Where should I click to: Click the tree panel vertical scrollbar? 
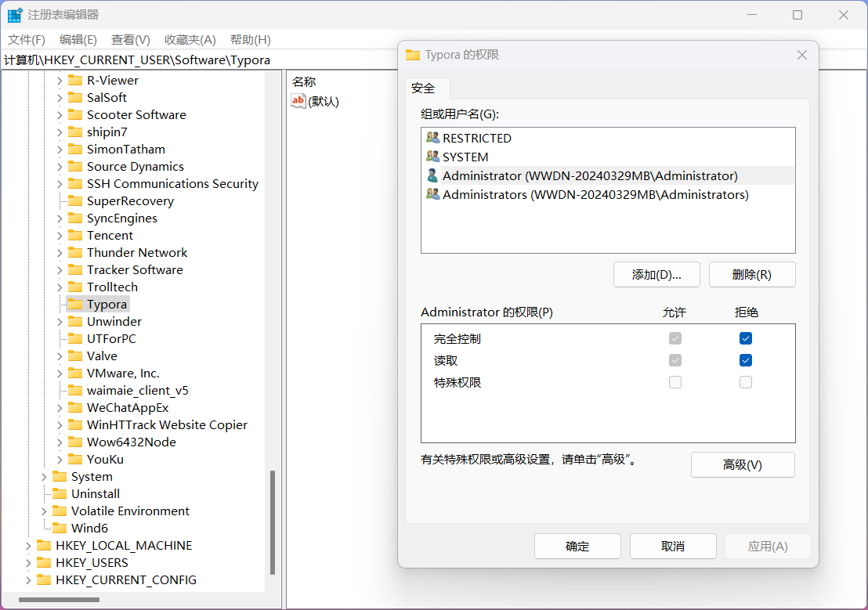[273, 521]
